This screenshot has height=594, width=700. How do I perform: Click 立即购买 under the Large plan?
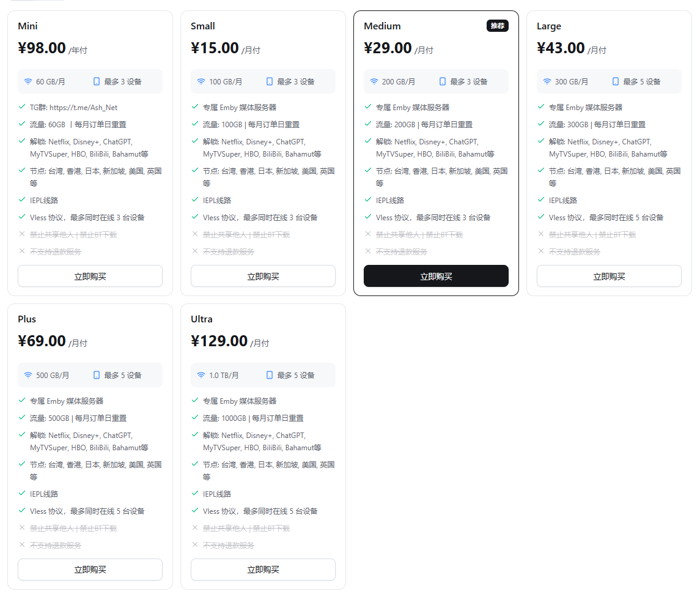(x=609, y=276)
